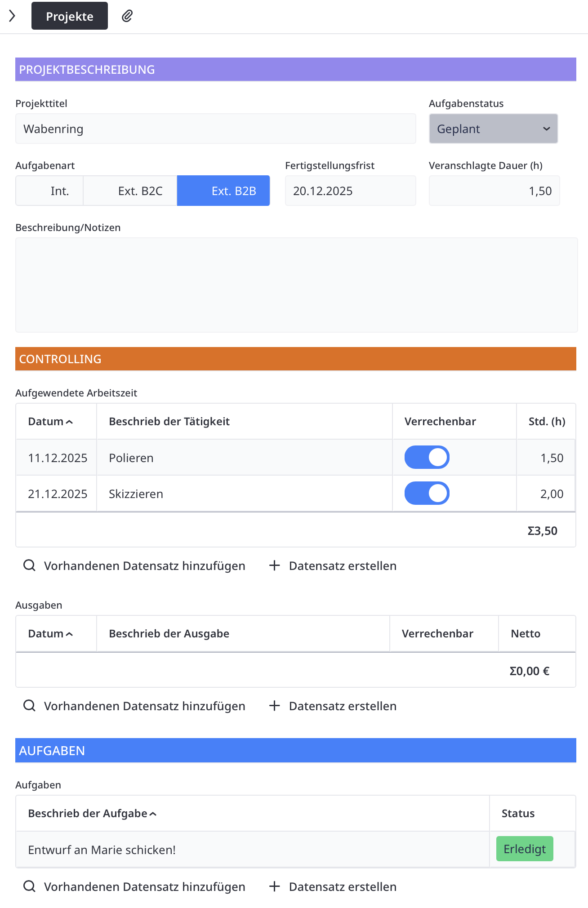Toggle Verrechenbar switch for Skizzieren

pos(427,493)
